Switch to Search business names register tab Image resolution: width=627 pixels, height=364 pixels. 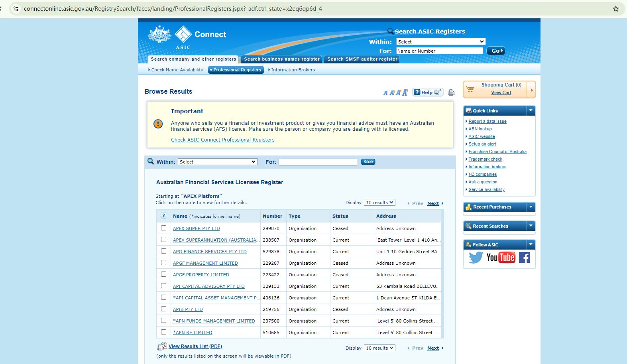coord(282,59)
